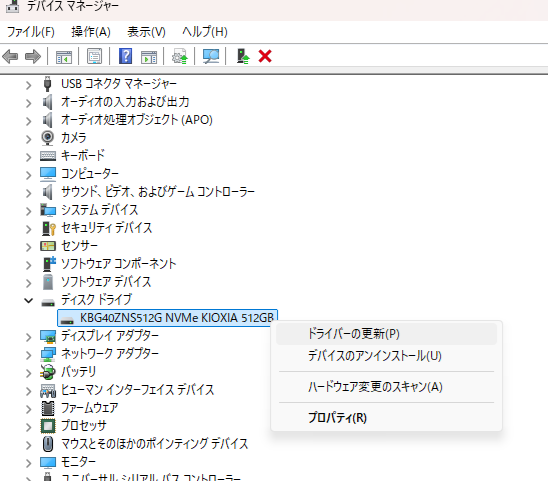This screenshot has width=548, height=481.
Task: Expand the キーボード category chevron
Action: (x=29, y=157)
